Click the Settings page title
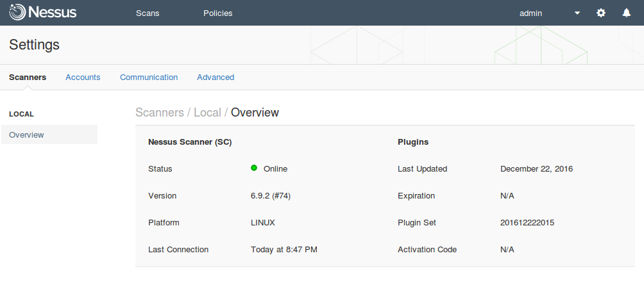This screenshot has width=644, height=292. [x=34, y=45]
